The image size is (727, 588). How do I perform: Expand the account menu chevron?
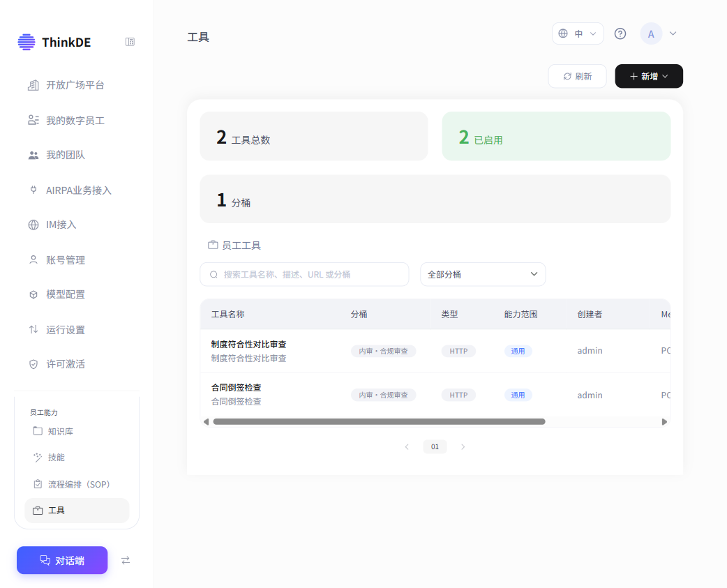click(x=673, y=33)
